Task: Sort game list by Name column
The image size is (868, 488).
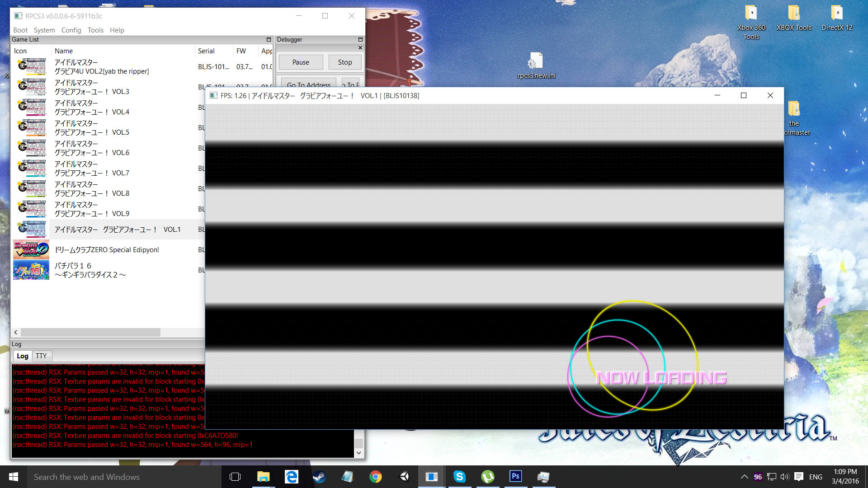Action: [x=123, y=51]
